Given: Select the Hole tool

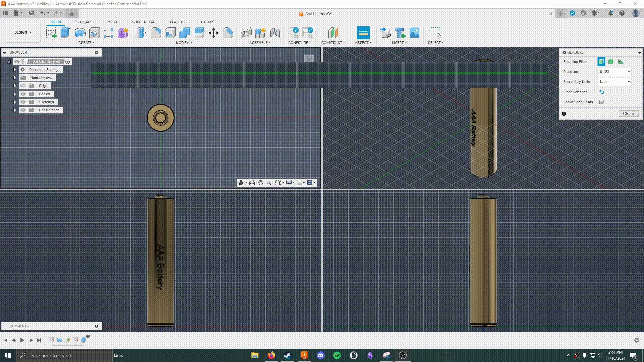Looking at the screenshot, I should click(94, 33).
